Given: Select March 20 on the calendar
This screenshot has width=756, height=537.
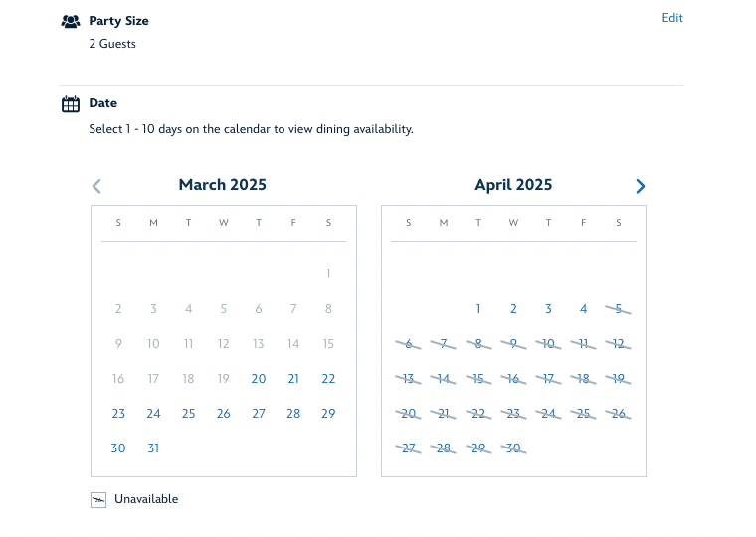Looking at the screenshot, I should [259, 379].
